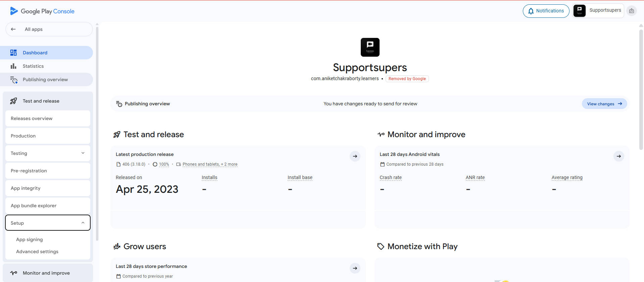Viewport: 644px width, 282px height.
Task: Click the Supportsupers app icon in header
Action: coord(370,47)
